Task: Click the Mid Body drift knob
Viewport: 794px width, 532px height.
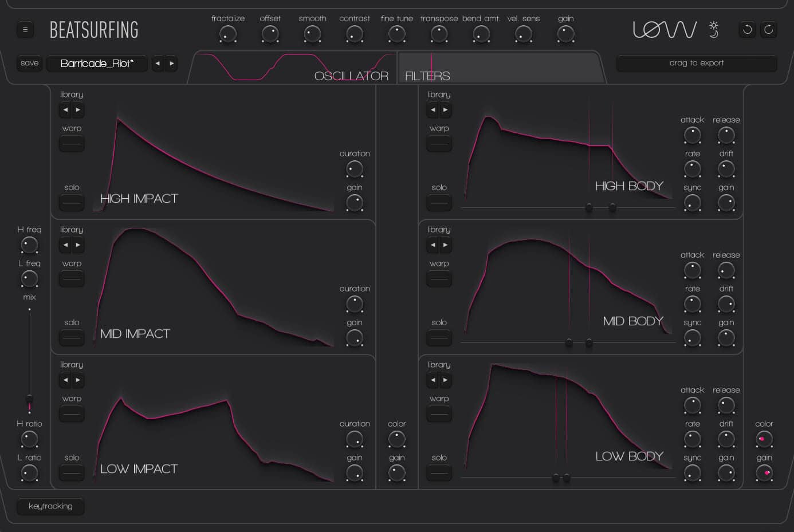Action: (726, 304)
